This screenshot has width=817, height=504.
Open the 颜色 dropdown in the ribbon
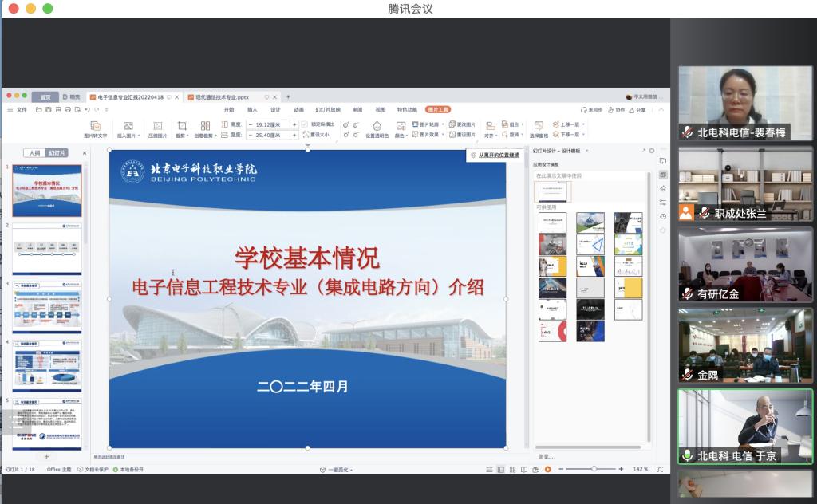pyautogui.click(x=403, y=134)
